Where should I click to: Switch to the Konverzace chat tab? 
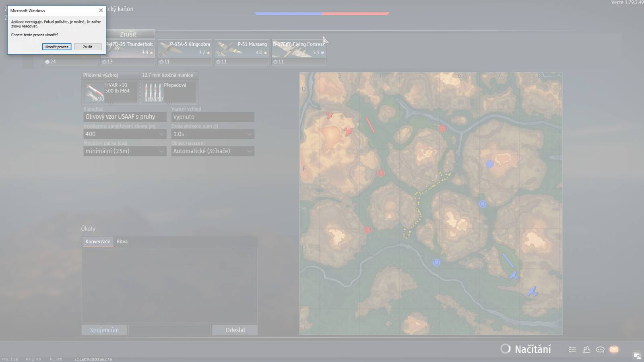tap(97, 241)
